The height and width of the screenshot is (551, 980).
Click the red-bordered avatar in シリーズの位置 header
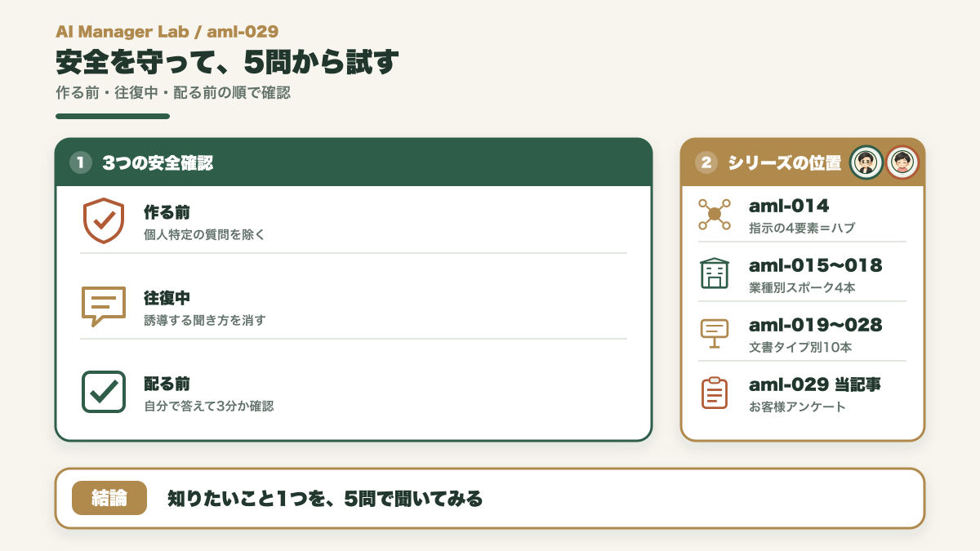(902, 162)
